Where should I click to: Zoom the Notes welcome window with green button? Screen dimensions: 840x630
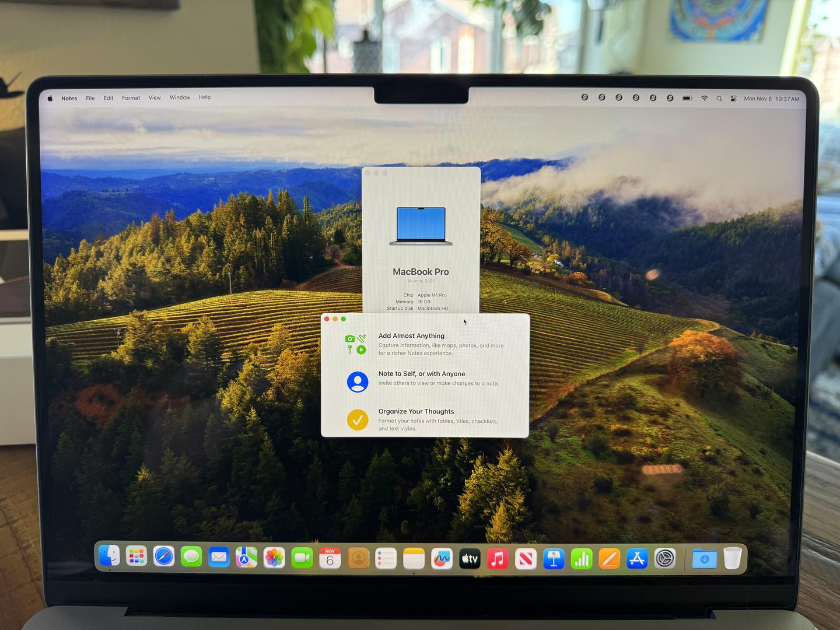[x=343, y=318]
